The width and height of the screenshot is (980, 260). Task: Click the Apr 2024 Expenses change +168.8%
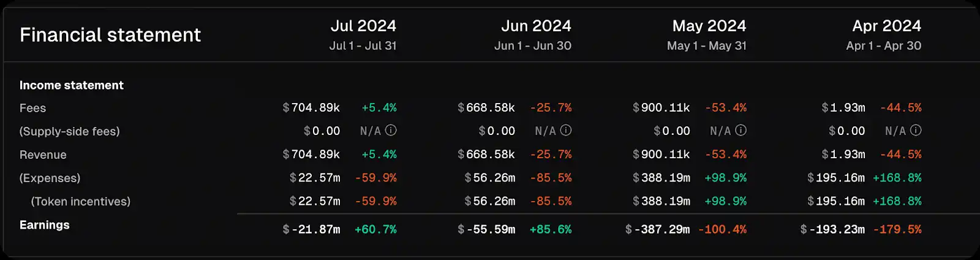point(897,178)
